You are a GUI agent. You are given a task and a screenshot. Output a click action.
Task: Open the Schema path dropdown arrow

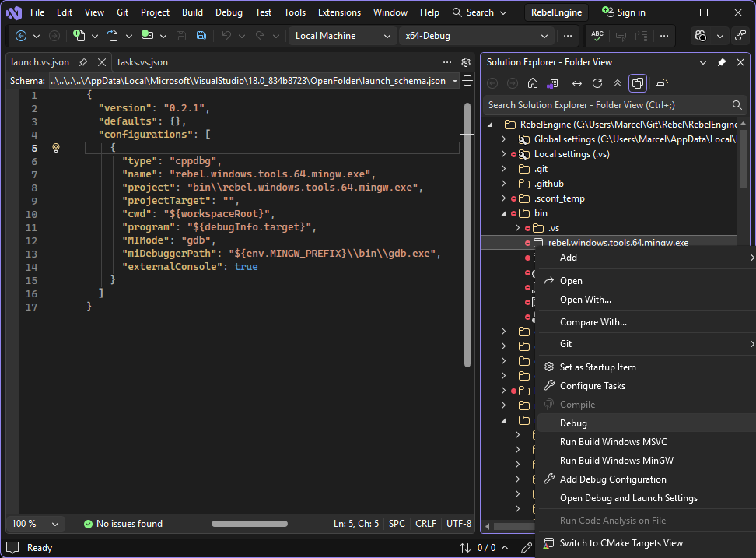click(455, 81)
